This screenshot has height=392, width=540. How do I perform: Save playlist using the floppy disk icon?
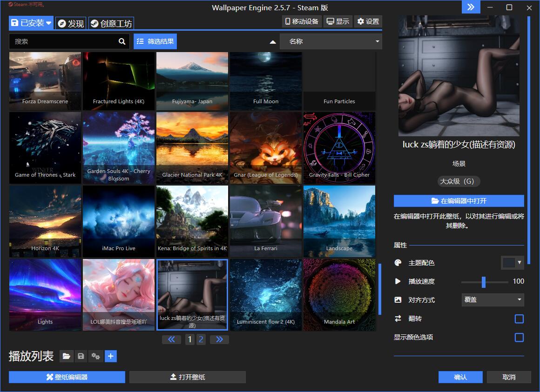pyautogui.click(x=81, y=356)
